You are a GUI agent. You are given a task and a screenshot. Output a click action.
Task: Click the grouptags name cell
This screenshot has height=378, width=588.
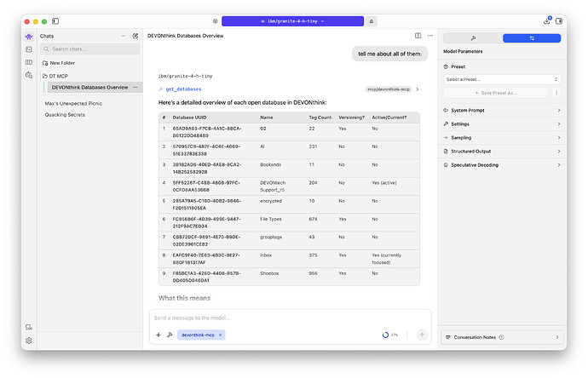pos(271,238)
